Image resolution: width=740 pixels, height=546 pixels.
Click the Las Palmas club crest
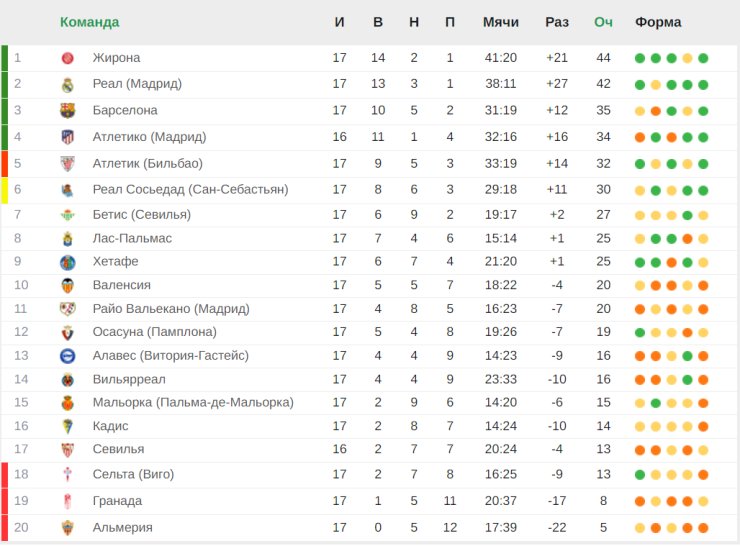(68, 238)
